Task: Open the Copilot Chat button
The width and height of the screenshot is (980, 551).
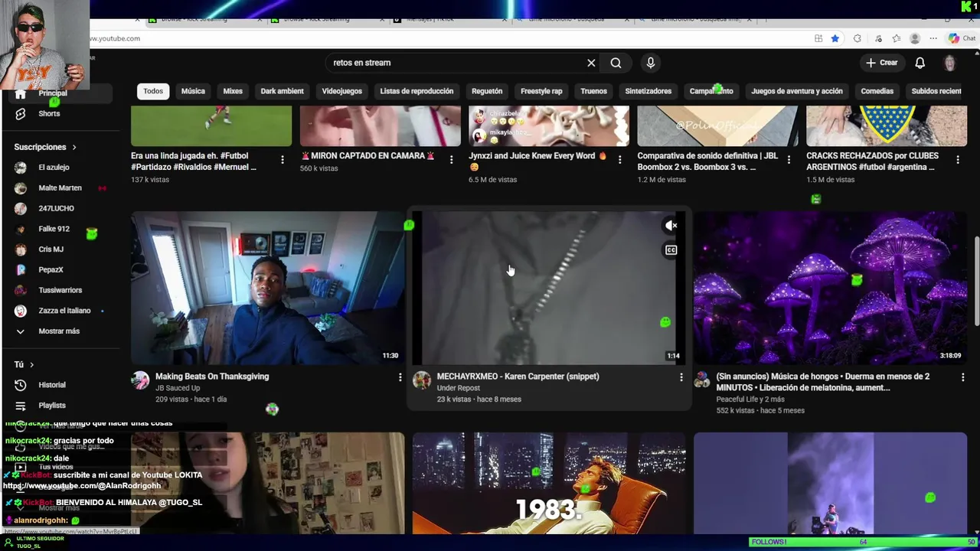Action: tap(963, 38)
